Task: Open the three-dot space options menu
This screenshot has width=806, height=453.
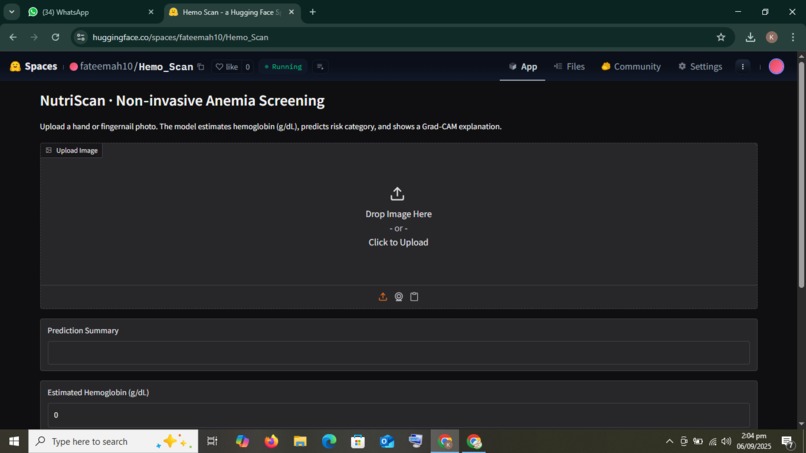Action: [x=742, y=66]
